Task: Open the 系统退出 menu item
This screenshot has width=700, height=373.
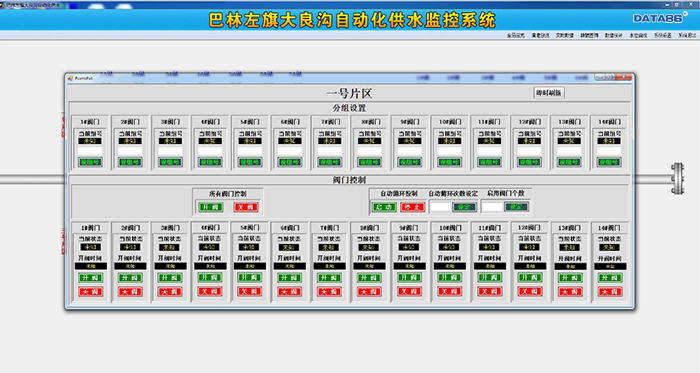Action: tap(687, 35)
